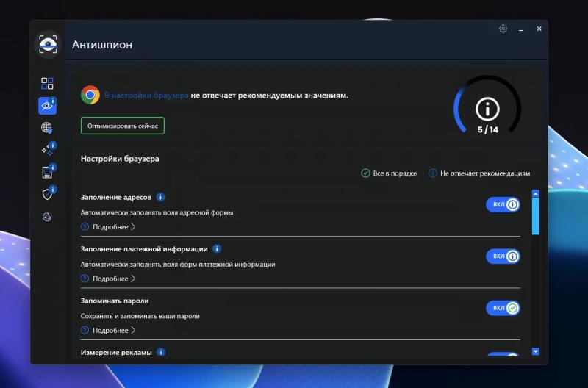Toggle the Запоминать пароли switch

click(x=503, y=308)
